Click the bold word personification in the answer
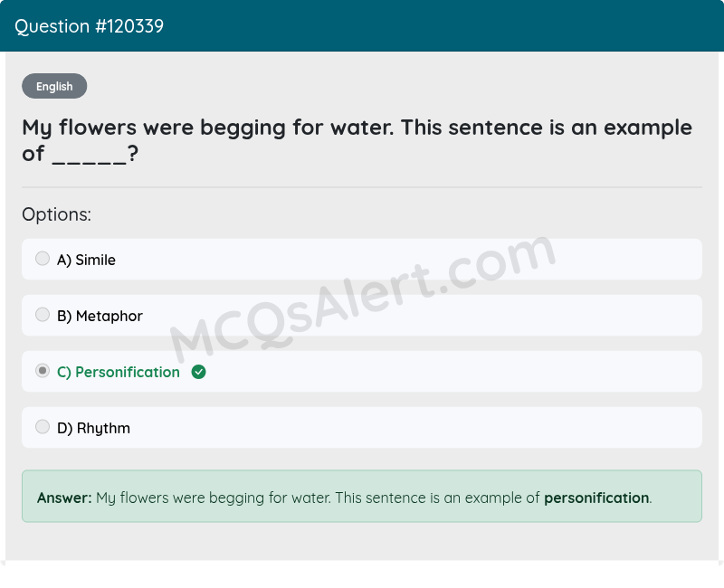 coord(595,498)
